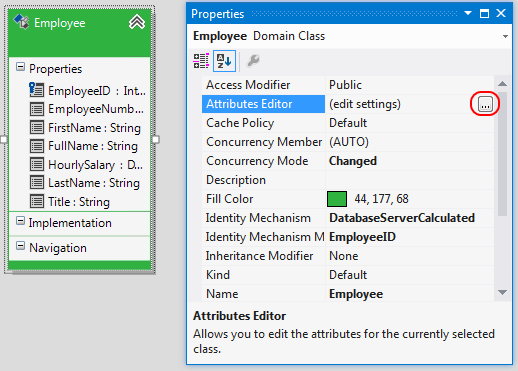
Task: Select the Description property label
Action: (x=236, y=180)
